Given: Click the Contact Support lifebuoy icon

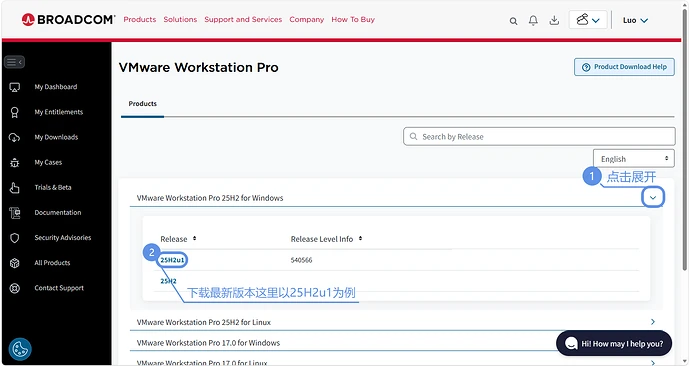Looking at the screenshot, I should coord(15,288).
